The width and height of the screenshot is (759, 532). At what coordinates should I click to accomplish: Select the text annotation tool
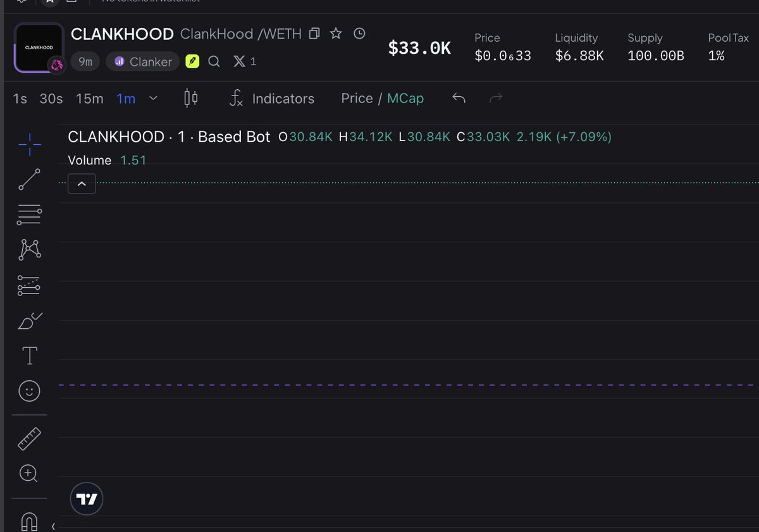[30, 356]
